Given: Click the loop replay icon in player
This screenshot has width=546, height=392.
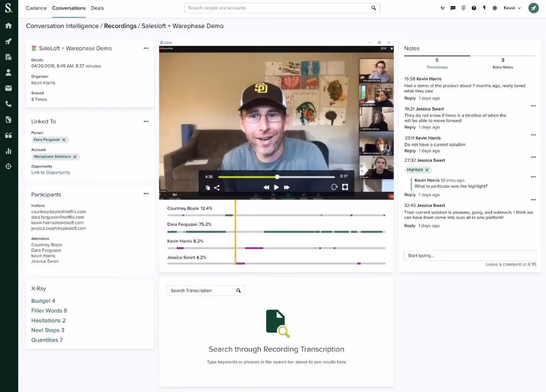Looking at the screenshot, I should (334, 187).
